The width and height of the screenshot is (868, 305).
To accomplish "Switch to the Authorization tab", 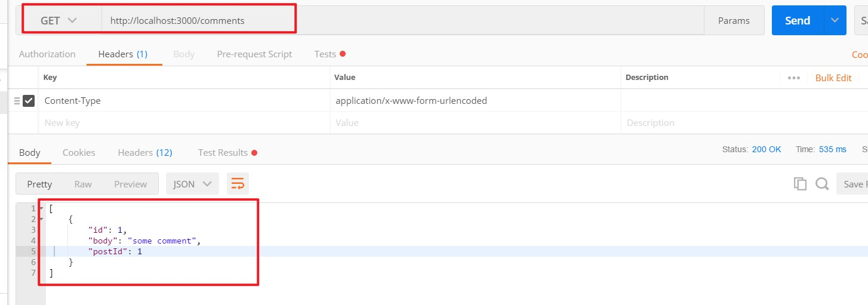I will point(47,54).
